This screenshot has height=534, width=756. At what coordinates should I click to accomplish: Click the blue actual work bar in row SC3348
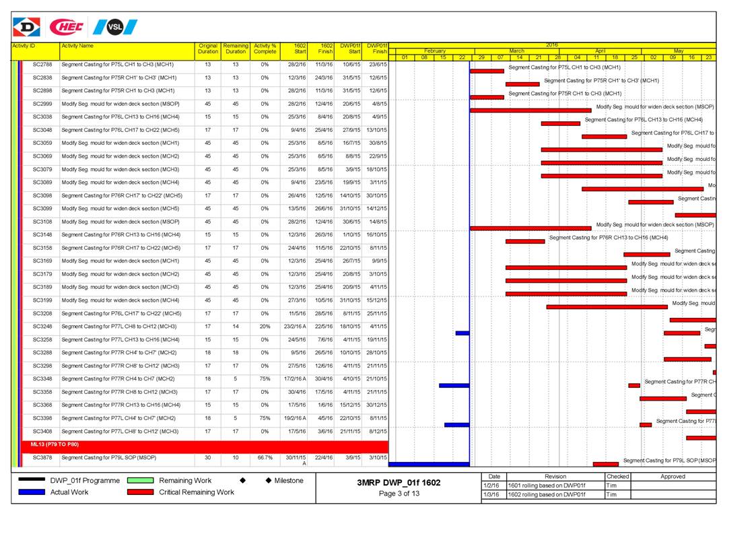(x=454, y=385)
